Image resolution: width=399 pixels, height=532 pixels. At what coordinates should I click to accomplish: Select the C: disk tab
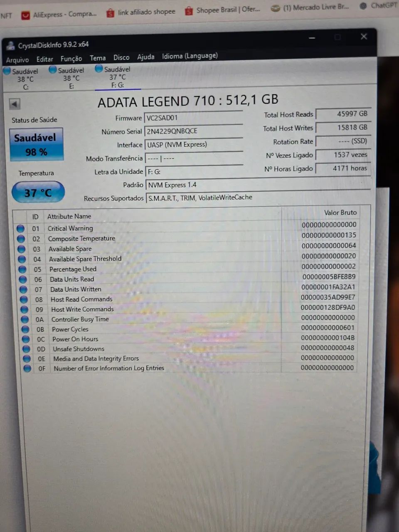coord(24,79)
